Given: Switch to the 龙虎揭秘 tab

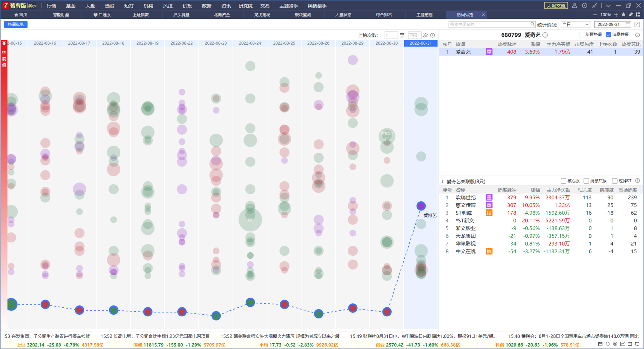Looking at the screenshot, I should point(262,15).
